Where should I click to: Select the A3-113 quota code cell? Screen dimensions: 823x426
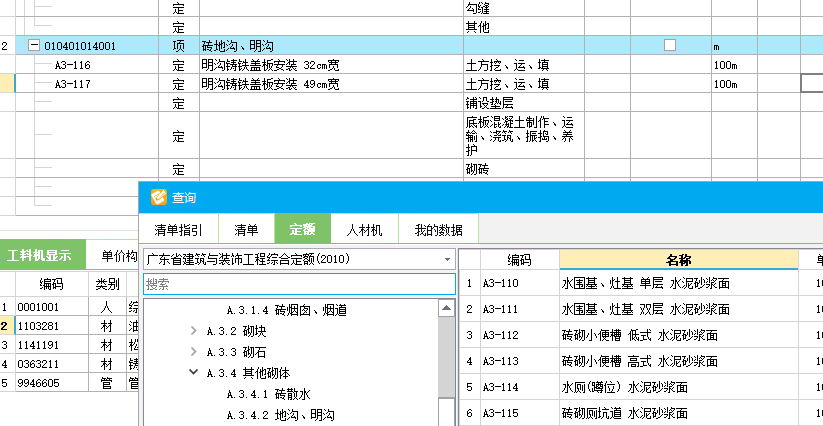tap(520, 361)
